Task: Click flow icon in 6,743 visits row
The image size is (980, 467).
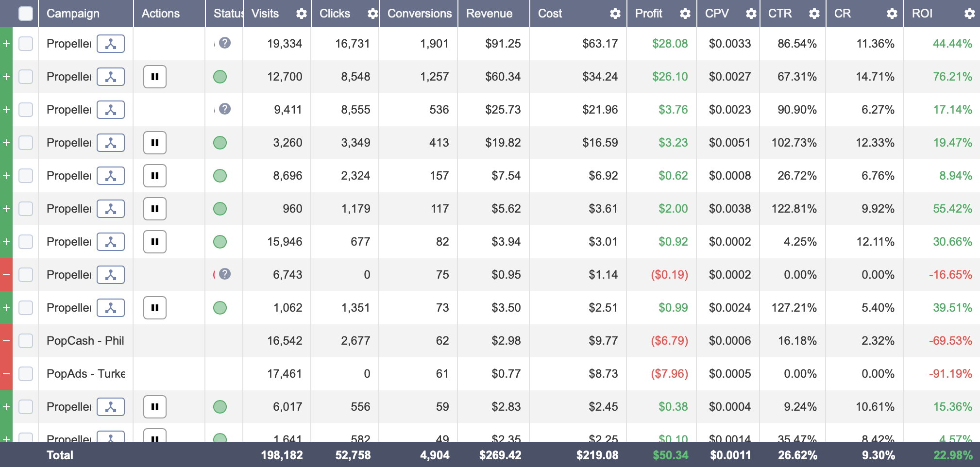Action: click(x=111, y=275)
